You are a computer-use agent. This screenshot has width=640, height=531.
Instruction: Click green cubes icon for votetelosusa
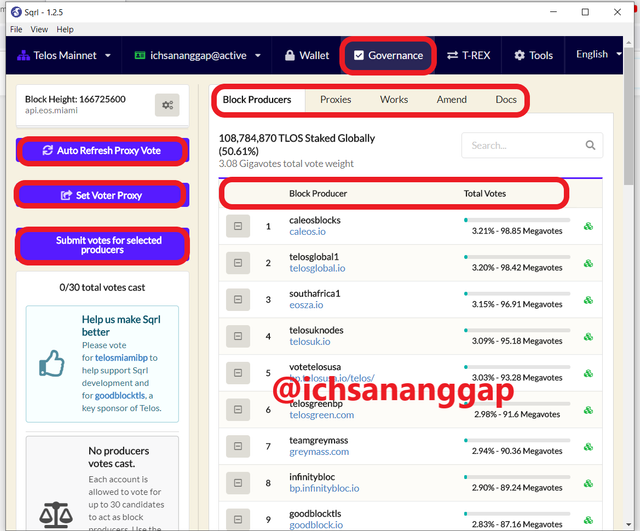[588, 373]
